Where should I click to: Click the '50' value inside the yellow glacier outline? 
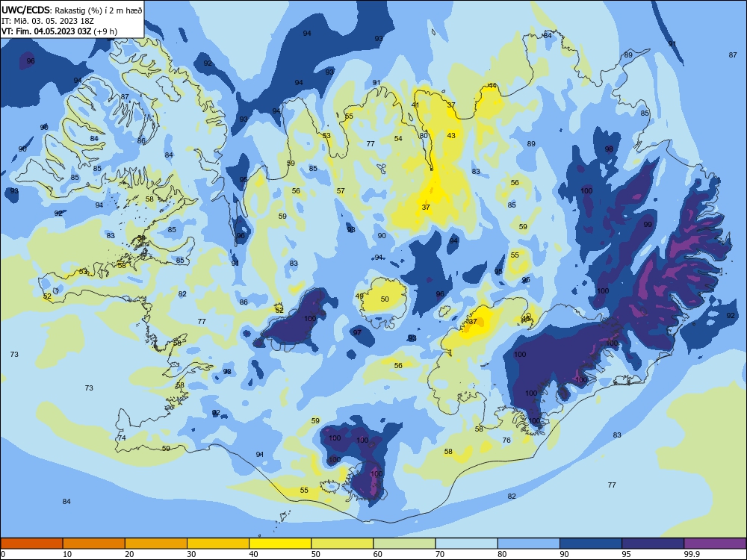[385, 299]
